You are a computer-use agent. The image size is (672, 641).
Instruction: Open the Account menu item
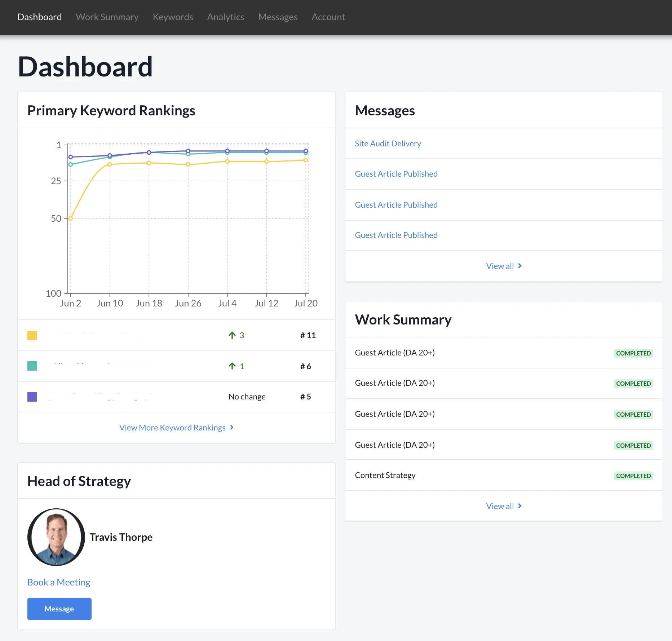pos(328,17)
